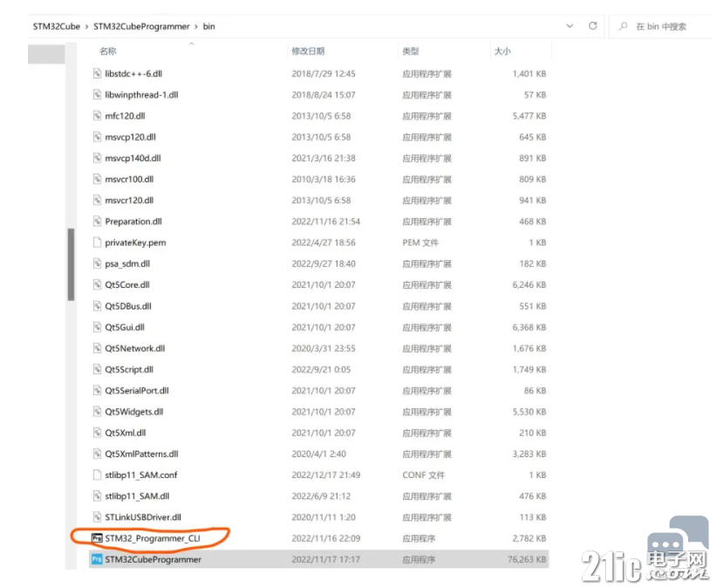Click the psa_sdm.dll file icon
Image resolution: width=716 pixels, height=588 pixels.
[x=97, y=263]
